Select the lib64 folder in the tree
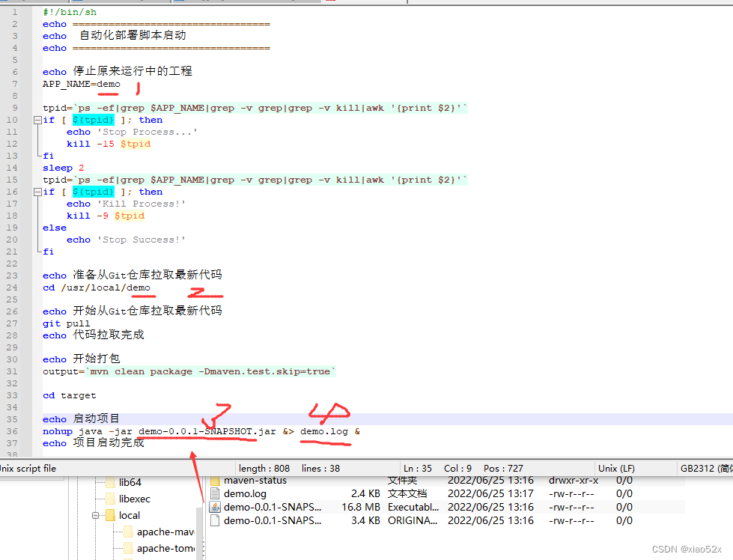Screen dimensions: 733x560 click(130, 482)
